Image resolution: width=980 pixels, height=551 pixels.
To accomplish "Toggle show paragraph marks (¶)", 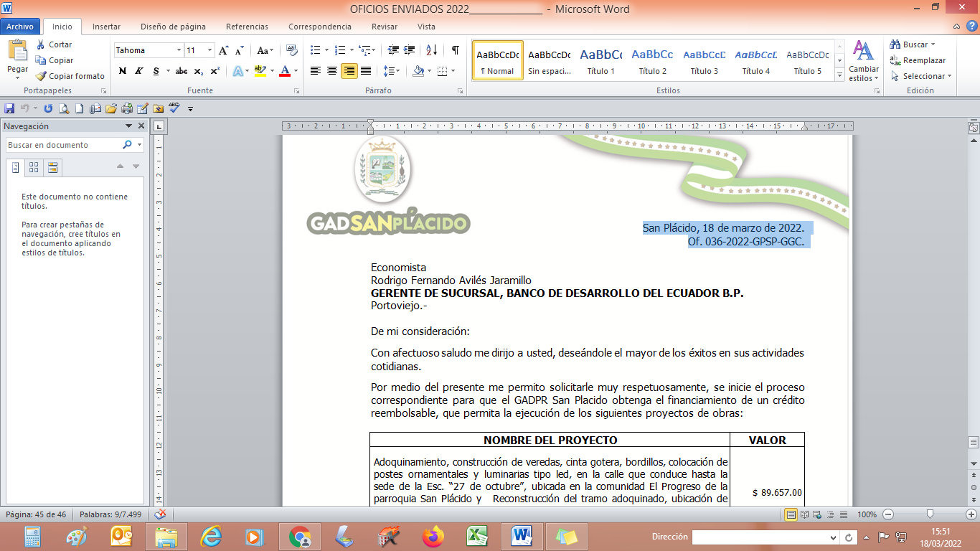I will tap(455, 50).
